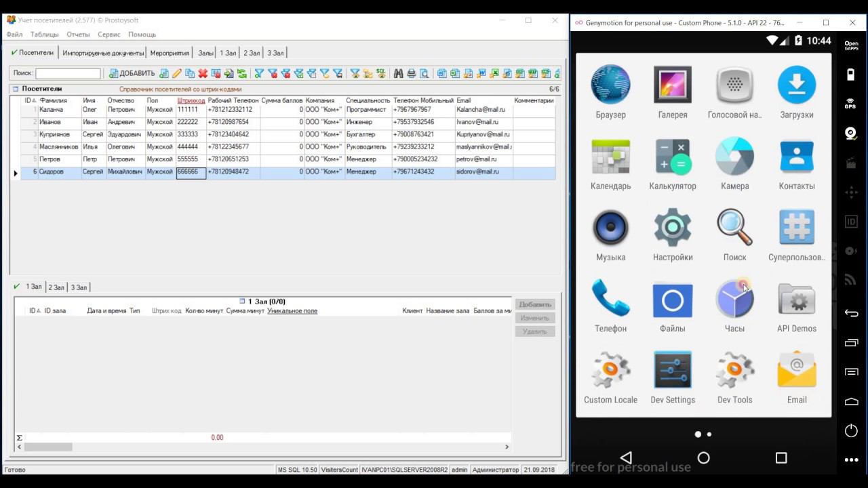Click in the Поиск search field

68,73
